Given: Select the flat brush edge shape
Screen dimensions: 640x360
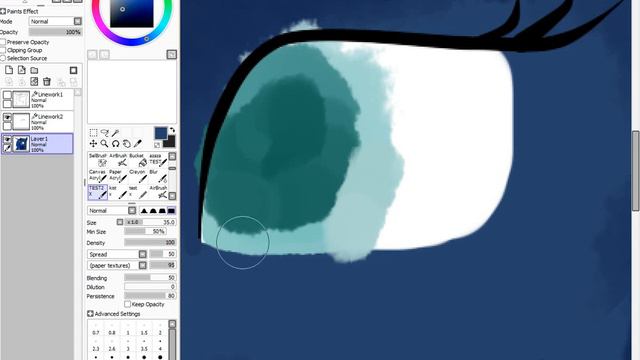Looking at the screenshot, I should click(171, 211).
